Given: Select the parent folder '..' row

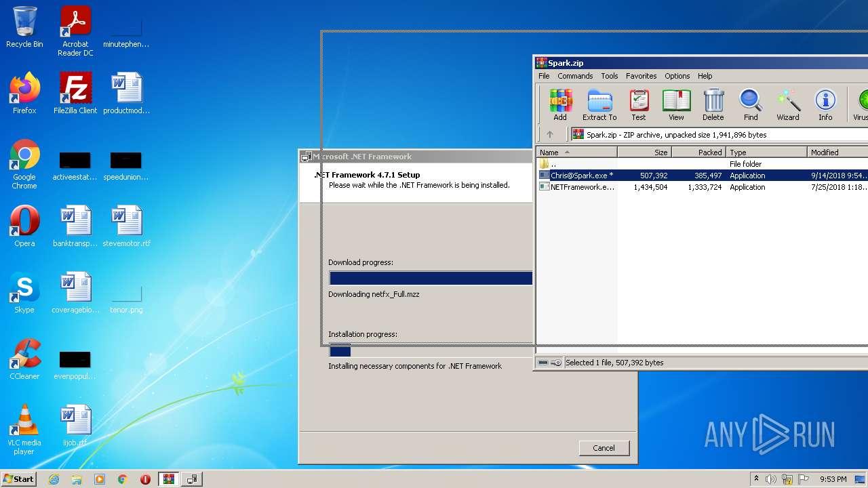Looking at the screenshot, I should click(703, 164).
